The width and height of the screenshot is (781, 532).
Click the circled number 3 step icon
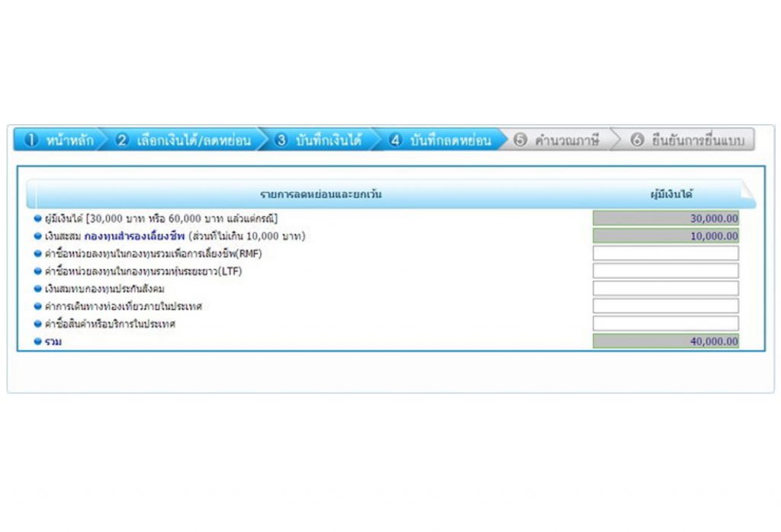pyautogui.click(x=281, y=140)
